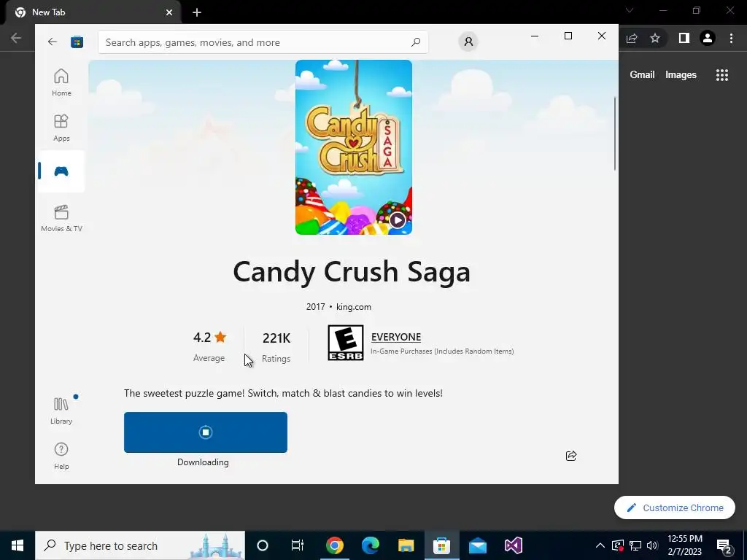This screenshot has height=560, width=747.
Task: Open the notification center icon
Action: pyautogui.click(x=724, y=546)
